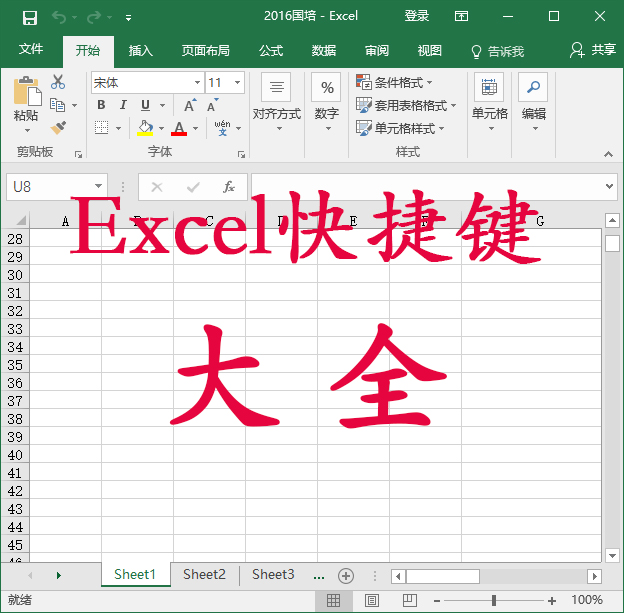Click the Name Box showing U8

pos(57,187)
